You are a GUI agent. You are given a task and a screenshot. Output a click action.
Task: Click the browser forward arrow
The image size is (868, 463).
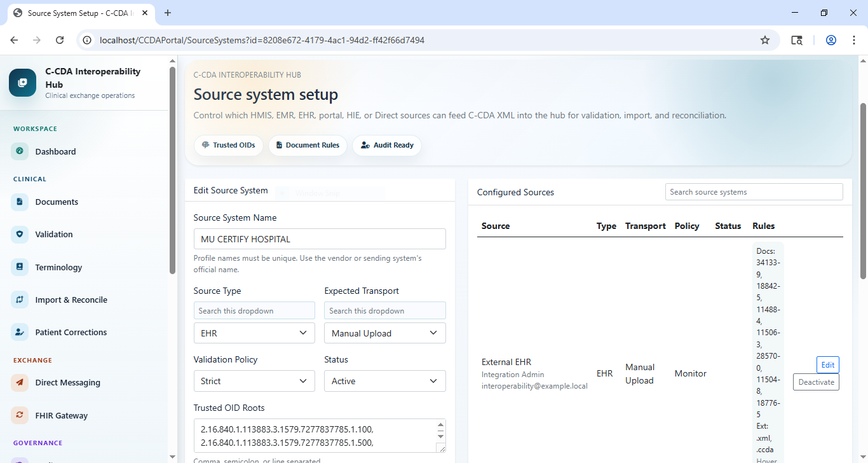point(37,40)
